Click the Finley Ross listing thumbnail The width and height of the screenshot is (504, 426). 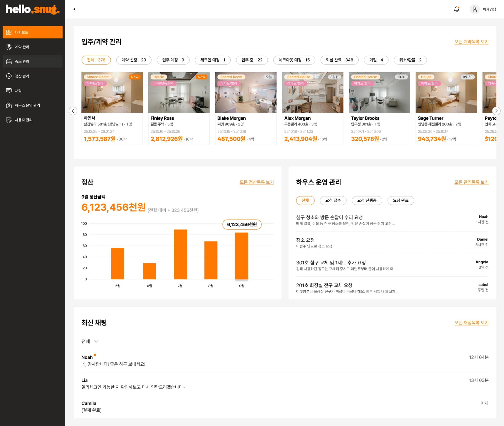click(x=179, y=92)
